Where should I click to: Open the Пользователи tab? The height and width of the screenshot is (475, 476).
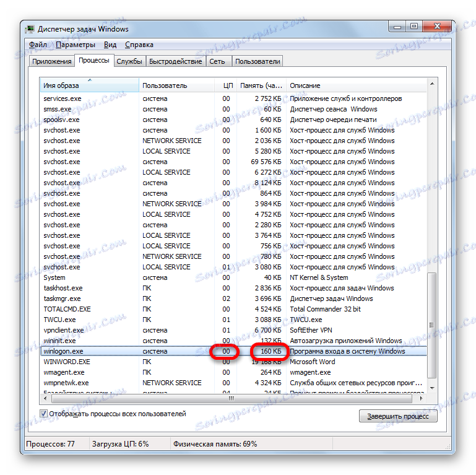257,61
